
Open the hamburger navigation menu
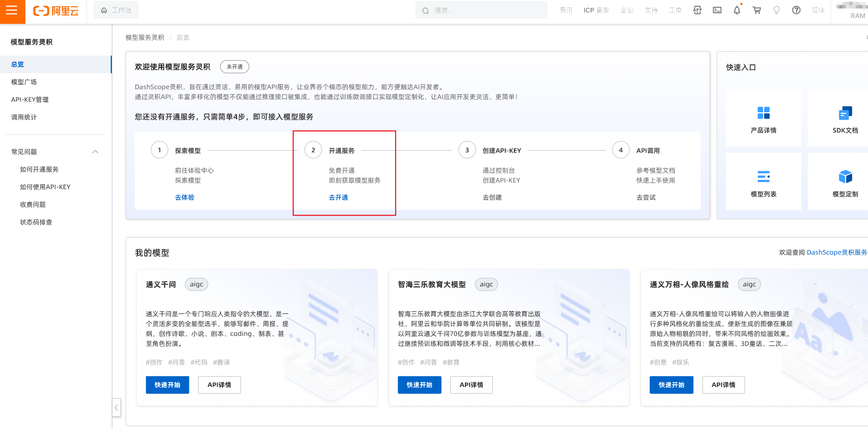[12, 10]
